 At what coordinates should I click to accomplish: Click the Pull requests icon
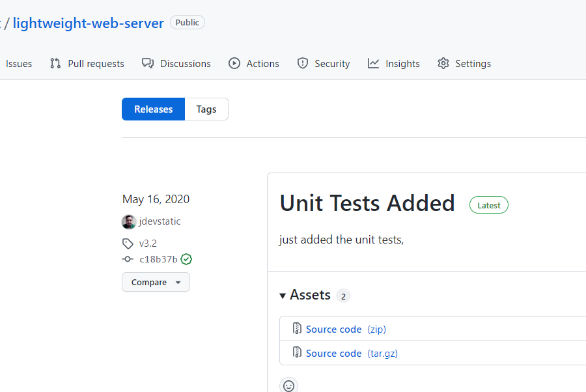pyautogui.click(x=55, y=63)
